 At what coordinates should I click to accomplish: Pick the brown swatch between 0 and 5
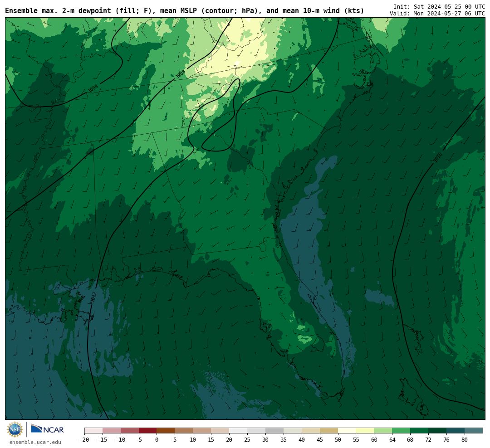166,431
